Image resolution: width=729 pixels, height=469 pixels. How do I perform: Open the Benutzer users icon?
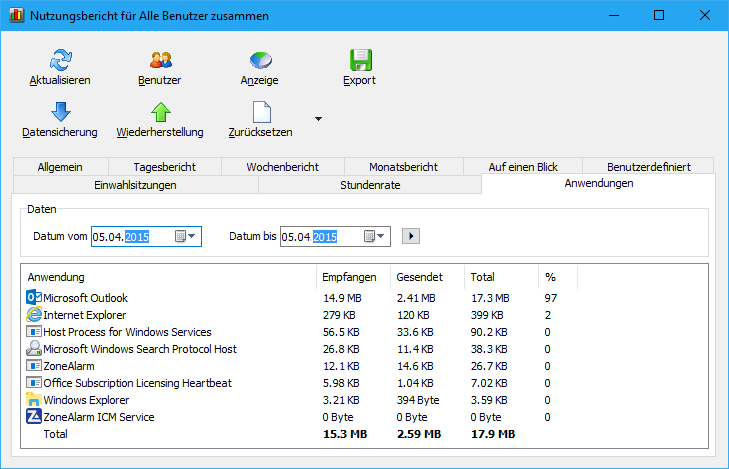(x=160, y=60)
